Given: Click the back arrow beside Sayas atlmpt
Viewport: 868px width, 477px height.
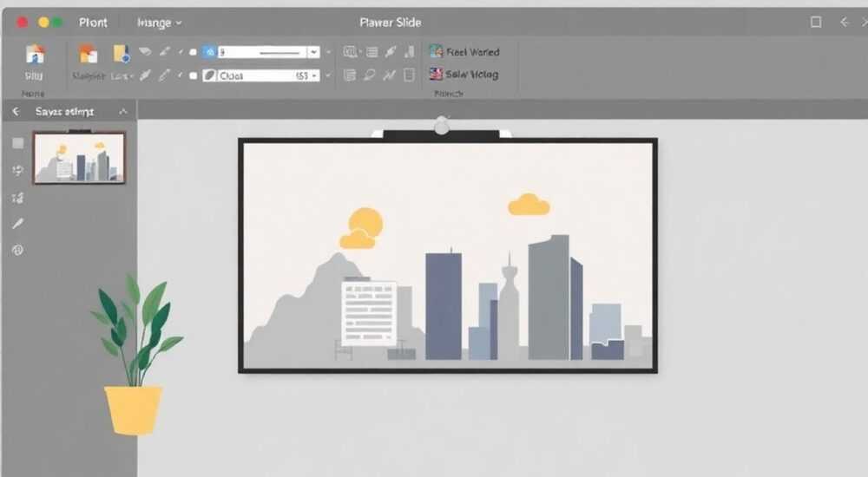Looking at the screenshot, I should pyautogui.click(x=16, y=112).
